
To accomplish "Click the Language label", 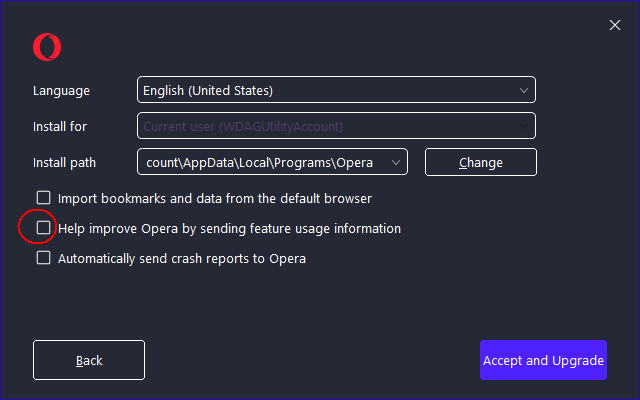I will point(61,91).
